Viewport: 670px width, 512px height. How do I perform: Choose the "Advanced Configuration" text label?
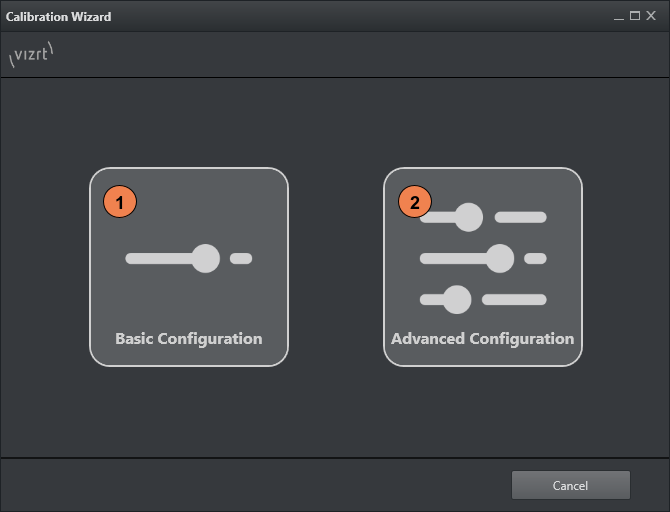click(483, 338)
